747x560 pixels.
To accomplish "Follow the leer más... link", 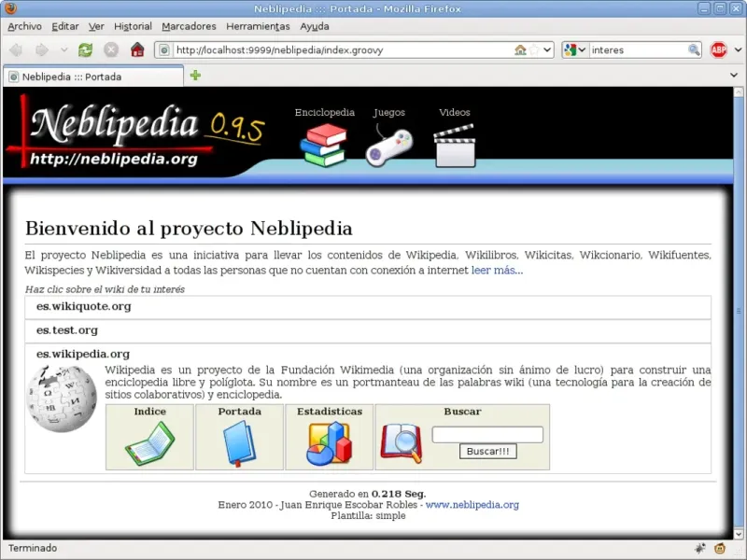I will coord(497,270).
